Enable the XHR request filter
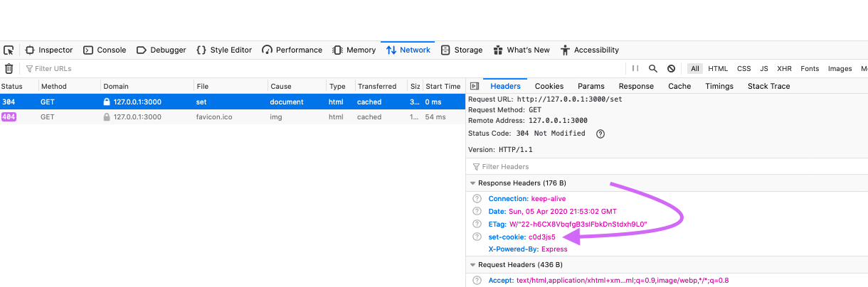The width and height of the screenshot is (868, 287). click(x=784, y=69)
